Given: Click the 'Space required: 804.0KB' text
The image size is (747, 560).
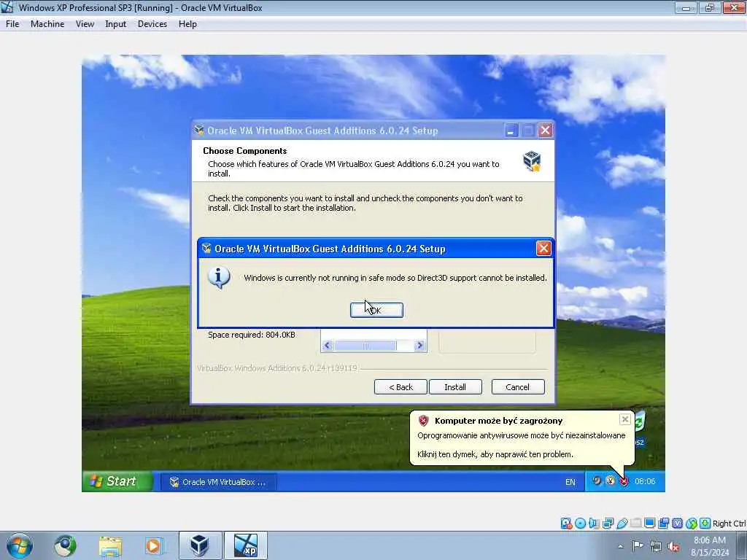Looking at the screenshot, I should (252, 335).
